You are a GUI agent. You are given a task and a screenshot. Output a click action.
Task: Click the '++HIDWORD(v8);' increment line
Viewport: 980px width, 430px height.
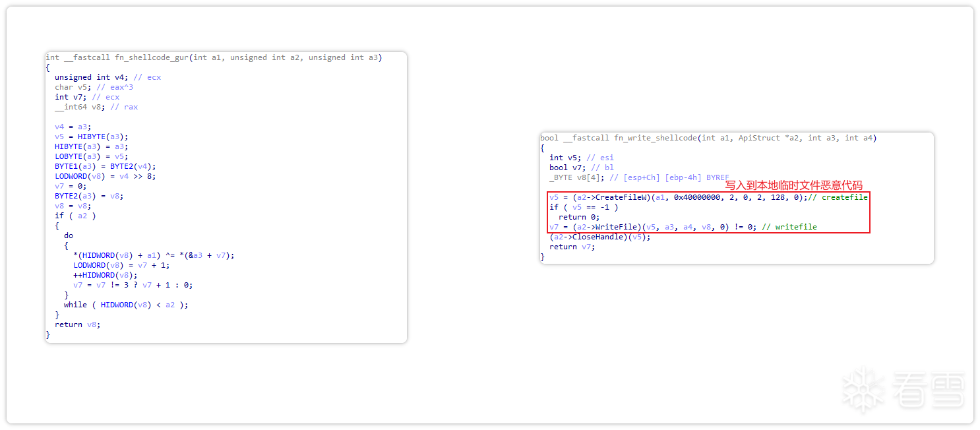pos(106,275)
